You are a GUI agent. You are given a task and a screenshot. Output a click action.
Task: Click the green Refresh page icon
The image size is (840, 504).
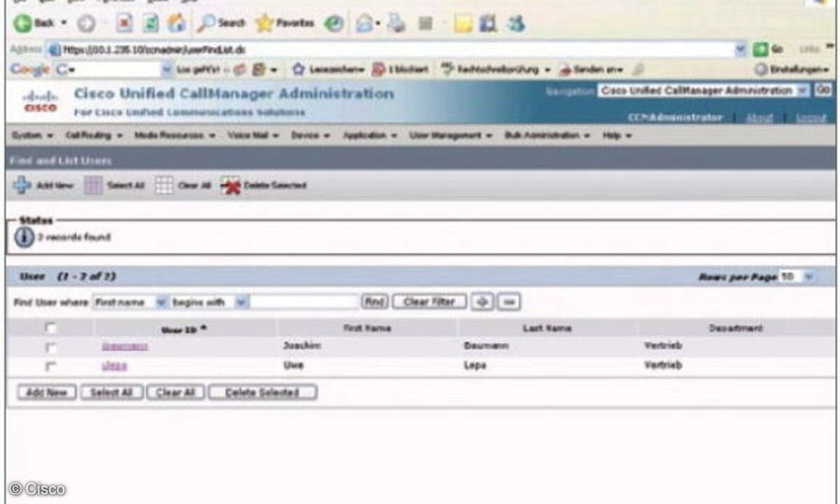(x=150, y=24)
